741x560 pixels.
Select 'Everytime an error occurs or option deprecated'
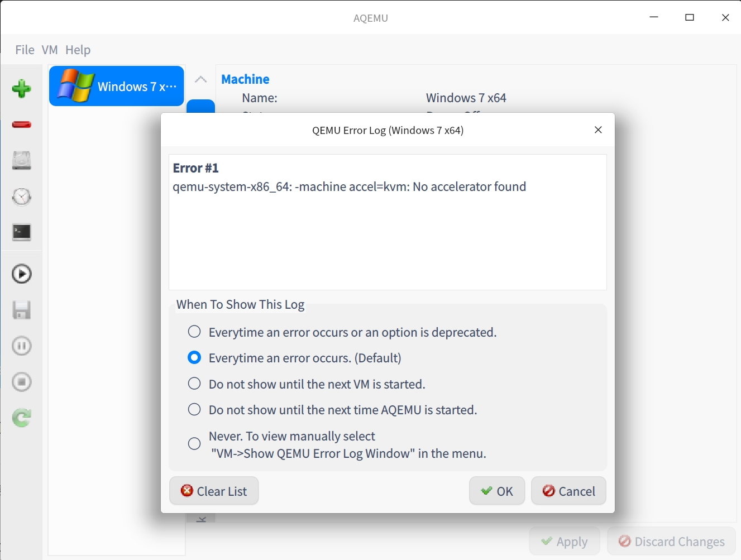[194, 332]
